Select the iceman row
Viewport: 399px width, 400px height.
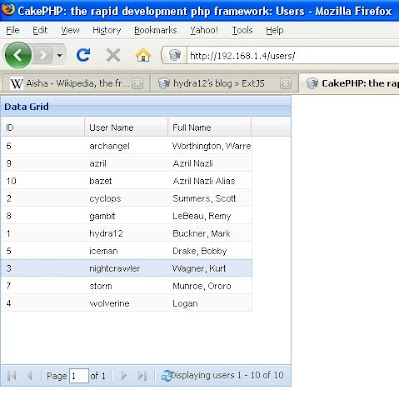pyautogui.click(x=127, y=251)
